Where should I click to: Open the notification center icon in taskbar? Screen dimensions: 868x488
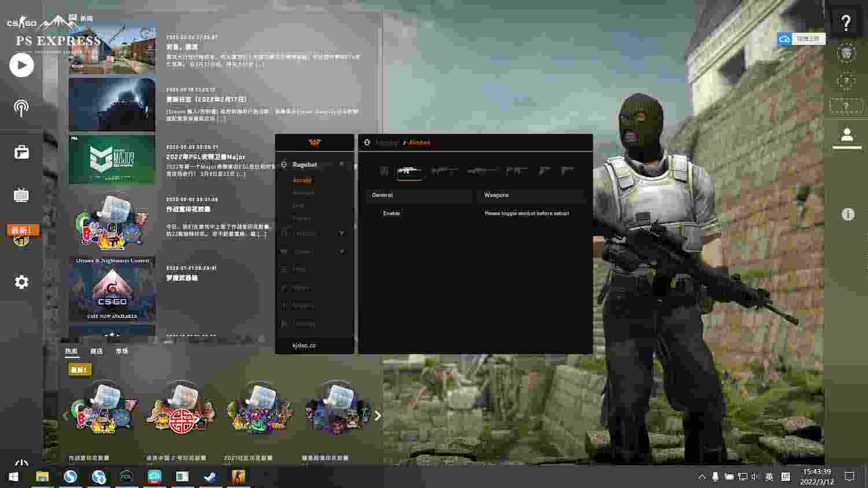(x=849, y=476)
